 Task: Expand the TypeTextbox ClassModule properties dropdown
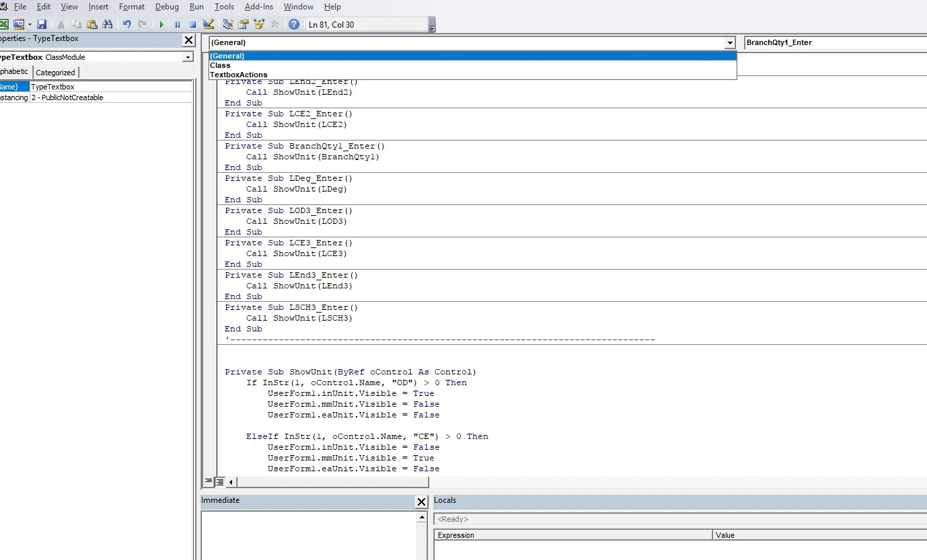pyautogui.click(x=188, y=58)
